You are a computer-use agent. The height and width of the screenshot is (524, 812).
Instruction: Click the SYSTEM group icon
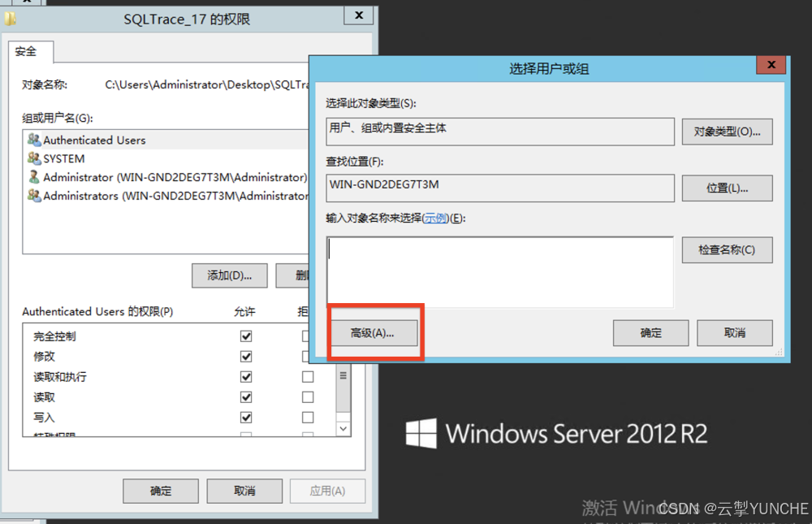point(34,158)
